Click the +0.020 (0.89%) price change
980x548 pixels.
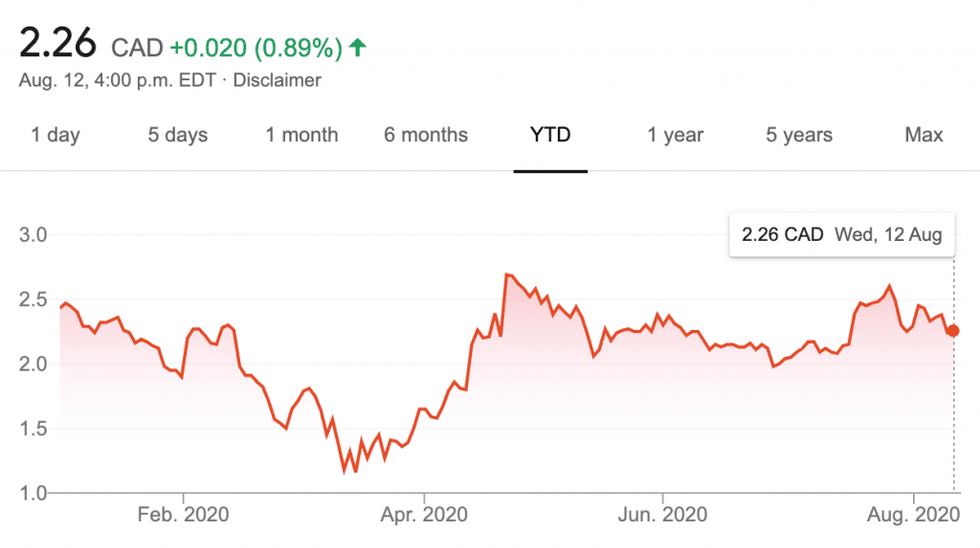256,47
